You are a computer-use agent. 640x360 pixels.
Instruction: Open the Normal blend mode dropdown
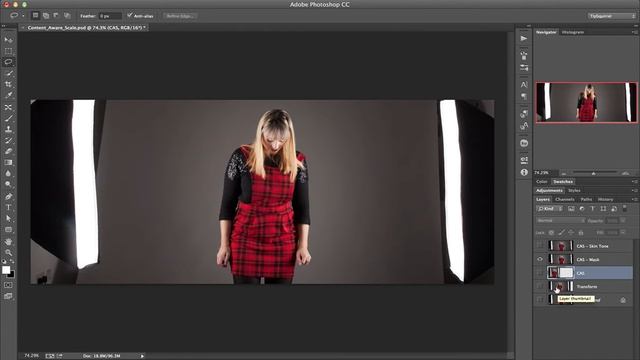pyautogui.click(x=560, y=220)
